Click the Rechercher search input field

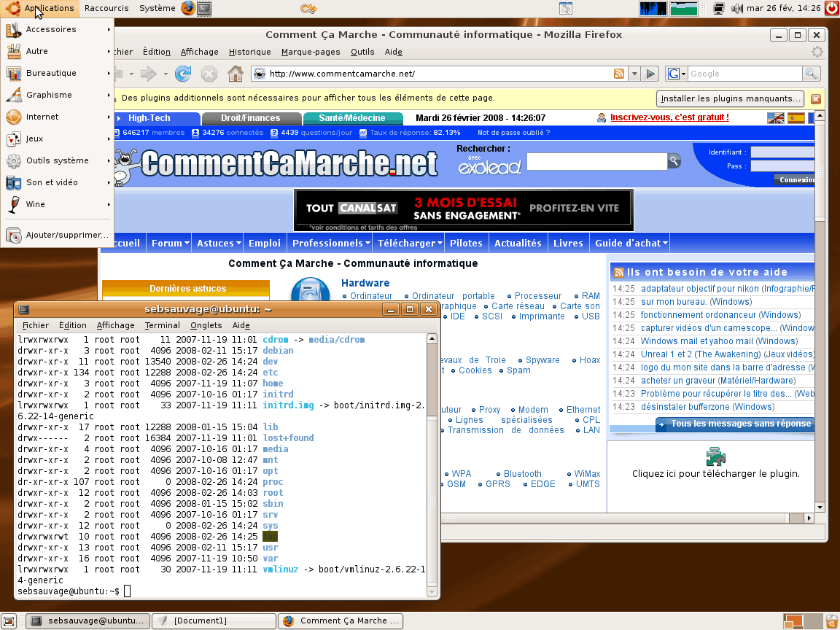coord(596,161)
